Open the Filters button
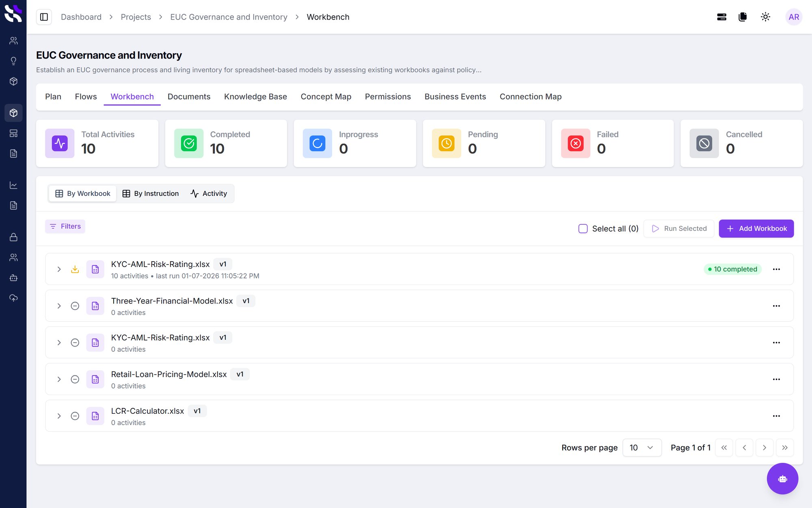 pyautogui.click(x=65, y=226)
